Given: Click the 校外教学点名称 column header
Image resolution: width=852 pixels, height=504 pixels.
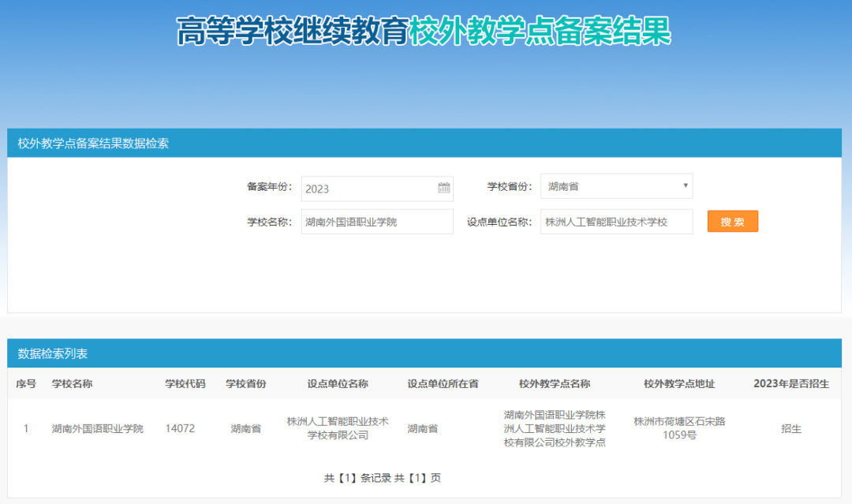Looking at the screenshot, I should coord(555,384).
